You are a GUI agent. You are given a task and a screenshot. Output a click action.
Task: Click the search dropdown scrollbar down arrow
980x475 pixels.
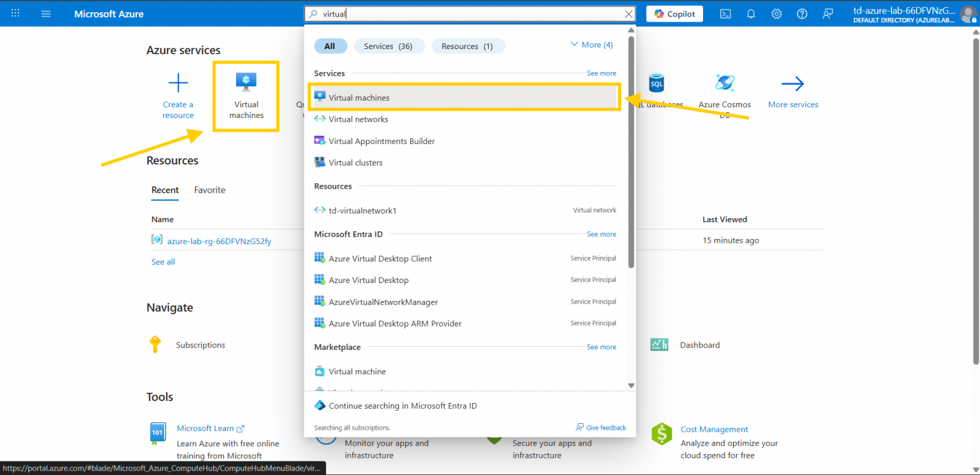(x=631, y=385)
